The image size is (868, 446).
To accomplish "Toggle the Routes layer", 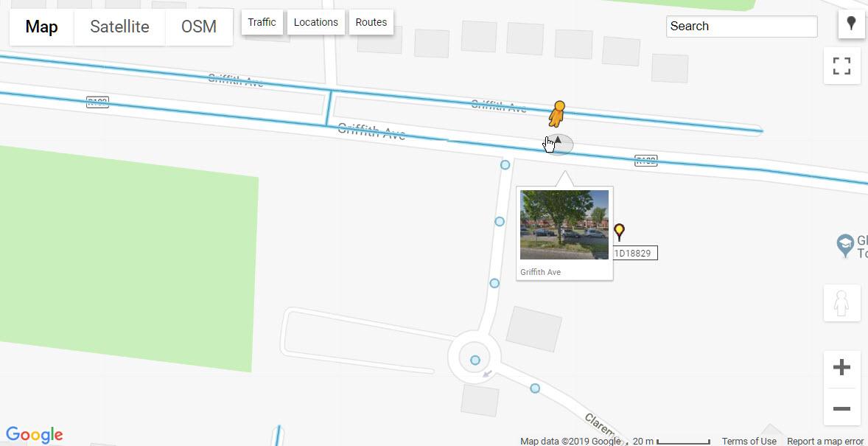I will coord(371,22).
